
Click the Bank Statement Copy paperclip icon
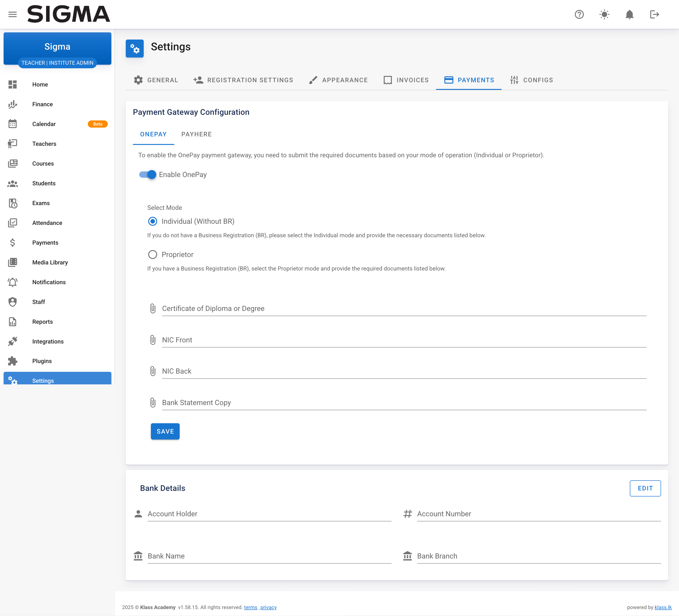pos(153,402)
